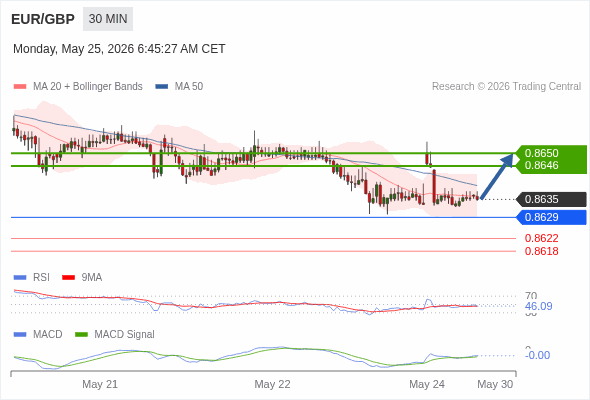
Task: Click the May 22 axis label
Action: 272,384
